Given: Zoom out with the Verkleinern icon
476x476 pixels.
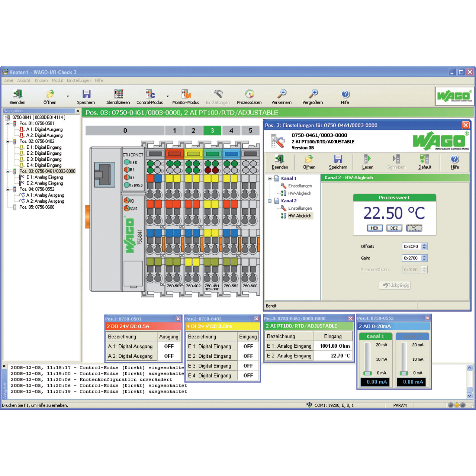Looking at the screenshot, I should (282, 94).
